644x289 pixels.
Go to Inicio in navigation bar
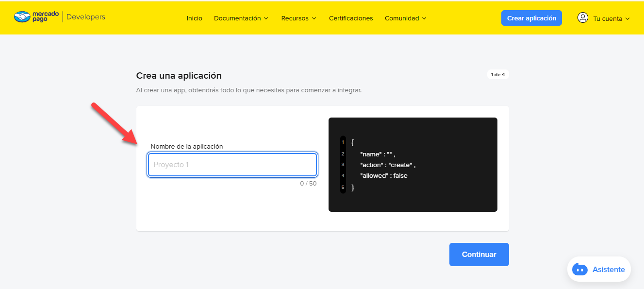pos(194,18)
